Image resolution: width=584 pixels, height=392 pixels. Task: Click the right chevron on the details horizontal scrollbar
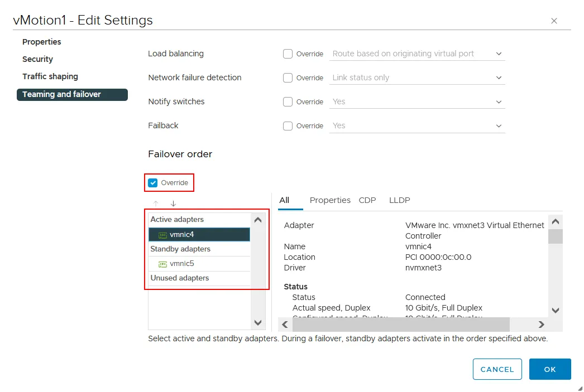540,324
